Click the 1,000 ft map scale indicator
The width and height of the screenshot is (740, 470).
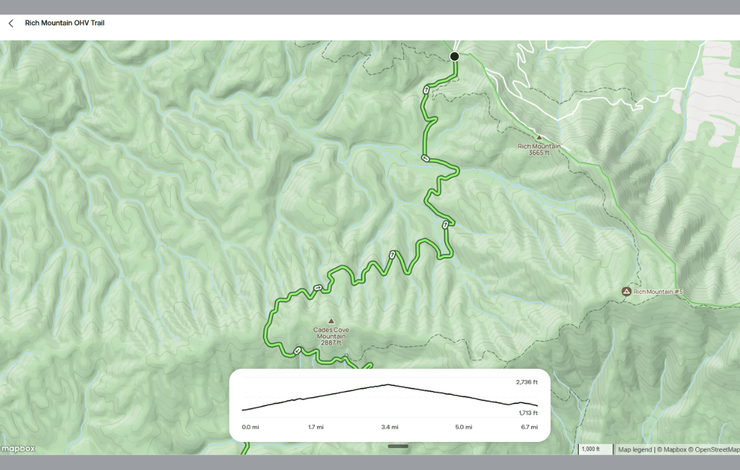(x=596, y=449)
